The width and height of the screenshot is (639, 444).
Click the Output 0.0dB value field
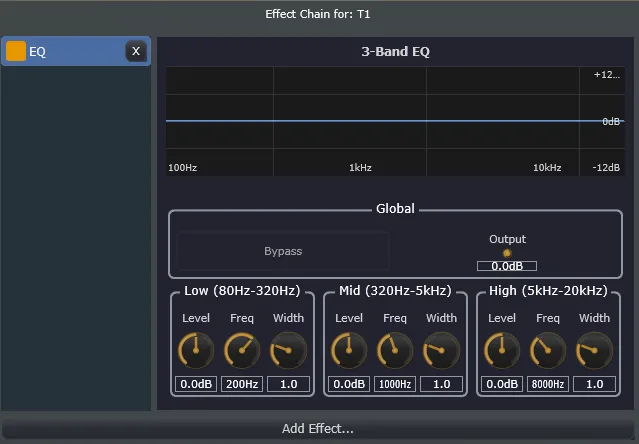coord(507,266)
